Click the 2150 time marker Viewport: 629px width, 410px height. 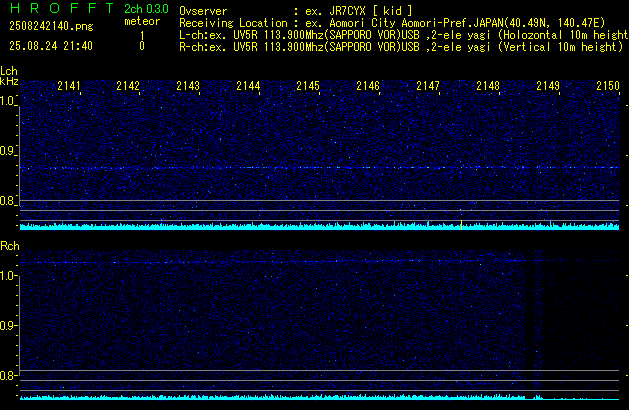click(608, 86)
